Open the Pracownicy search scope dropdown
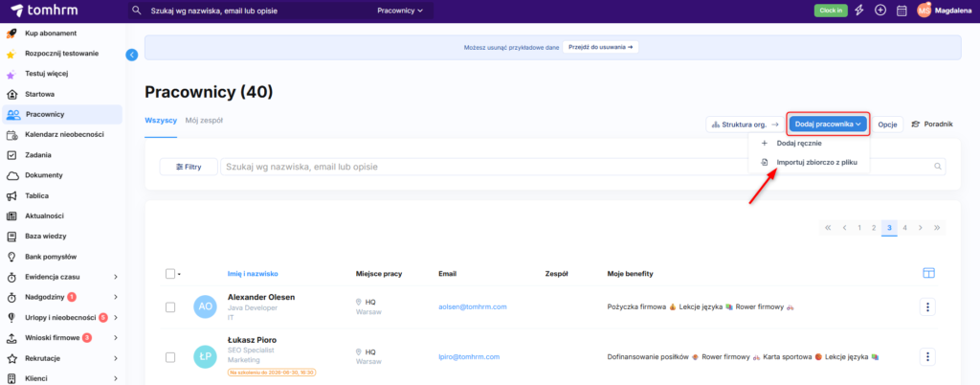This screenshot has height=385, width=980. coord(400,11)
